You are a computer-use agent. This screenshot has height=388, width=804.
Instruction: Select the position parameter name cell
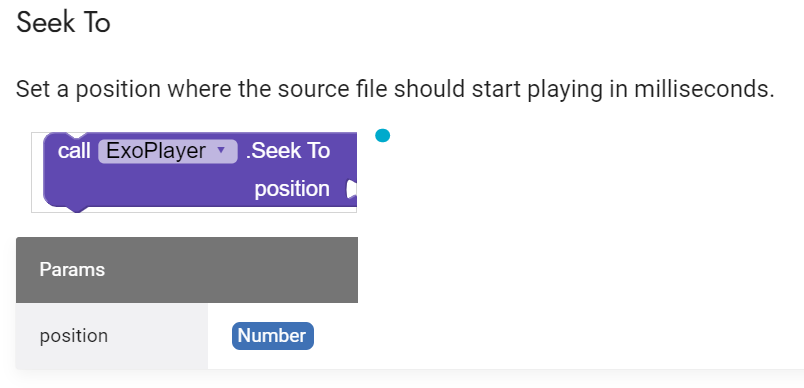pos(112,336)
